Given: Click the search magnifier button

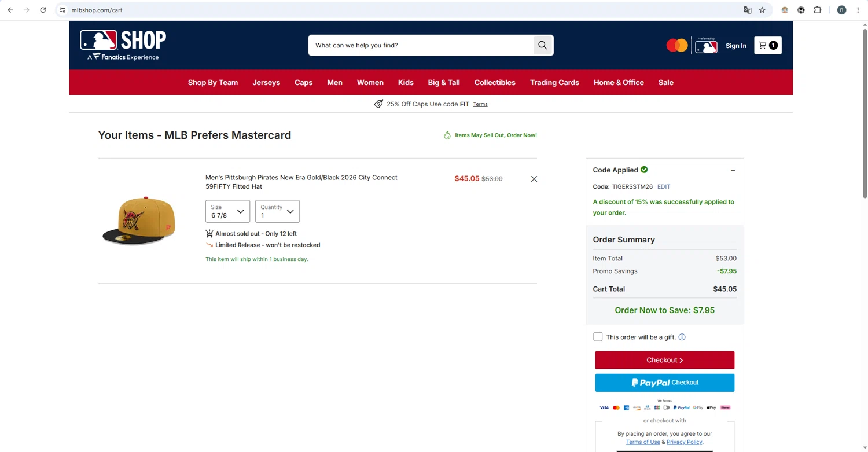Looking at the screenshot, I should (x=542, y=45).
